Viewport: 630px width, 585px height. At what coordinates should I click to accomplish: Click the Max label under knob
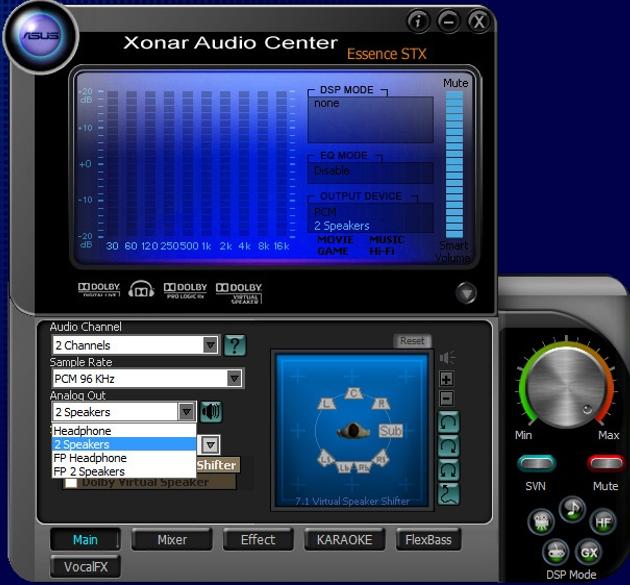point(608,435)
